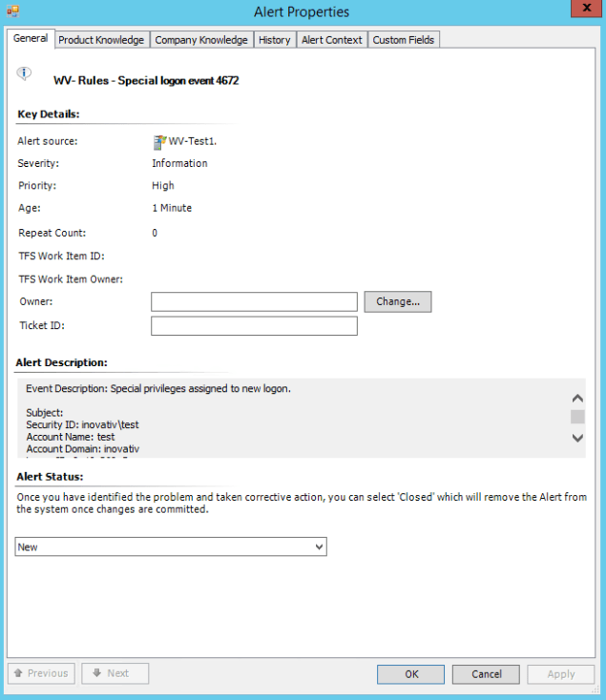Image resolution: width=606 pixels, height=700 pixels.
Task: Click the WV-Test1 alert source server icon
Action: point(159,142)
